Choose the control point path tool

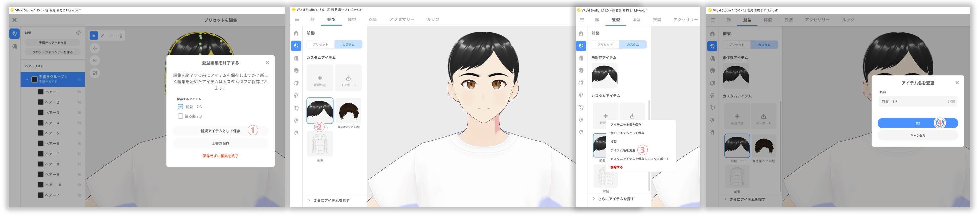pos(120,36)
